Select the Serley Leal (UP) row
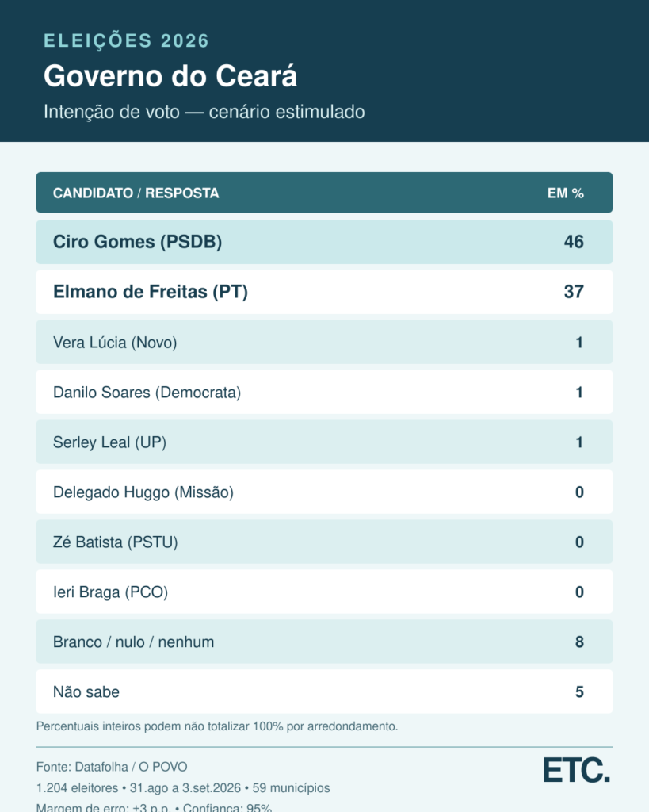Viewport: 649px width, 812px height. tap(325, 442)
